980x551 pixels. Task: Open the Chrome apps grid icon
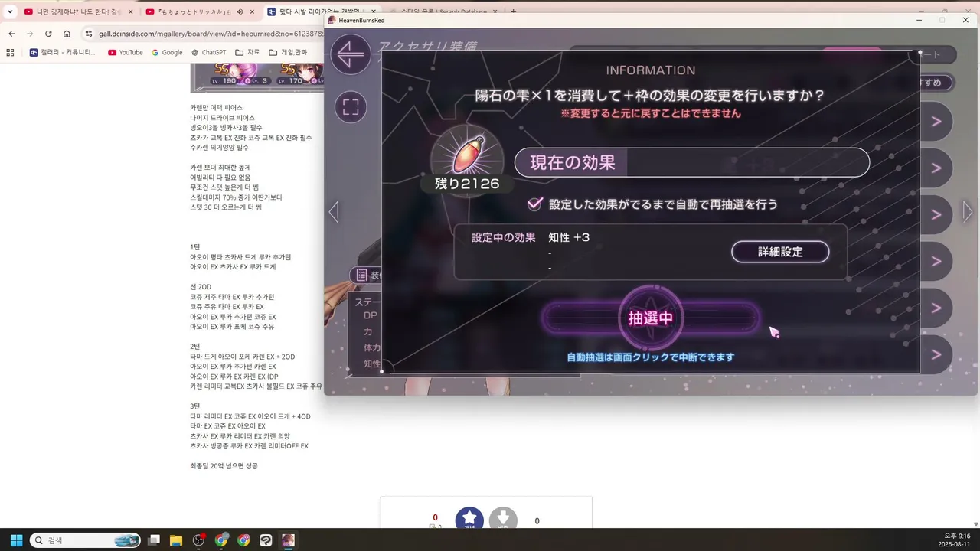pyautogui.click(x=10, y=53)
